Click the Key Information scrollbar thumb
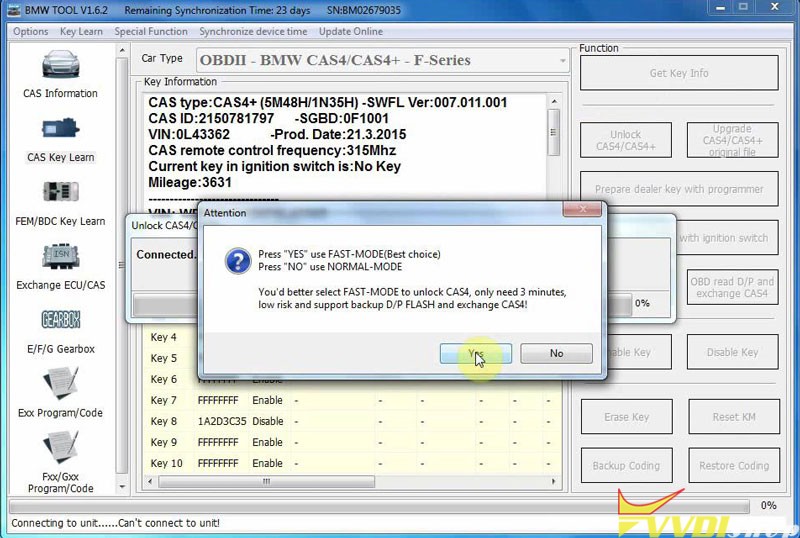 553,132
